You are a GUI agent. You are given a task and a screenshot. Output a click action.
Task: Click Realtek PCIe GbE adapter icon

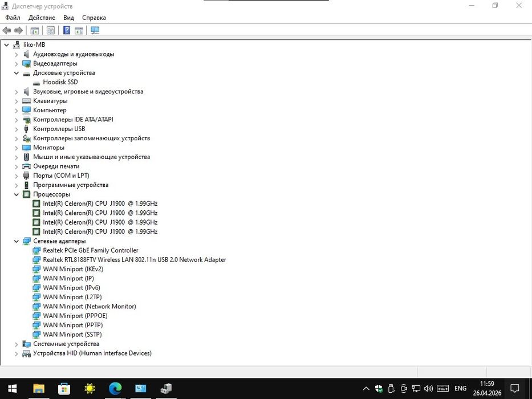(36, 250)
